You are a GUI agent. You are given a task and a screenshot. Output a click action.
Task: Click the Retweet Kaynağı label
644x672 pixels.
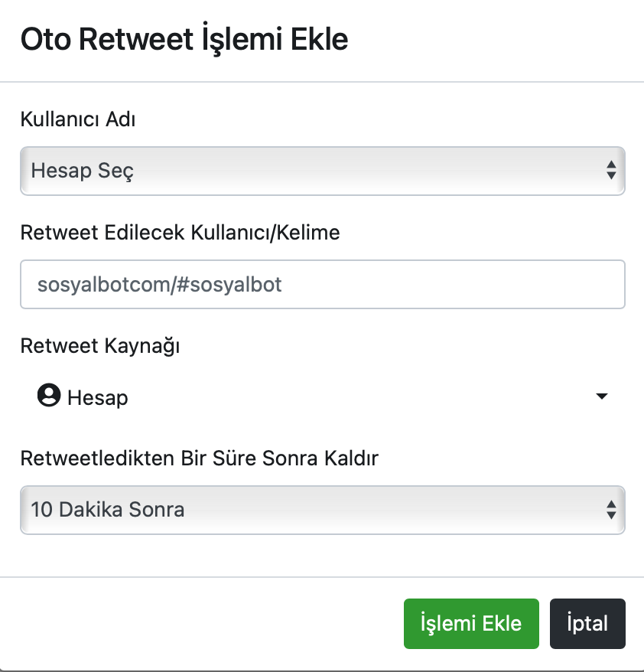99,346
